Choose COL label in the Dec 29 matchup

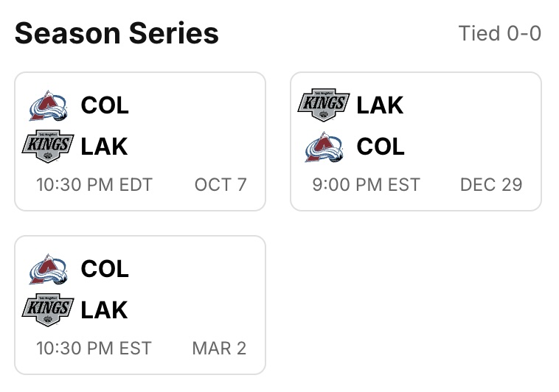click(x=381, y=147)
